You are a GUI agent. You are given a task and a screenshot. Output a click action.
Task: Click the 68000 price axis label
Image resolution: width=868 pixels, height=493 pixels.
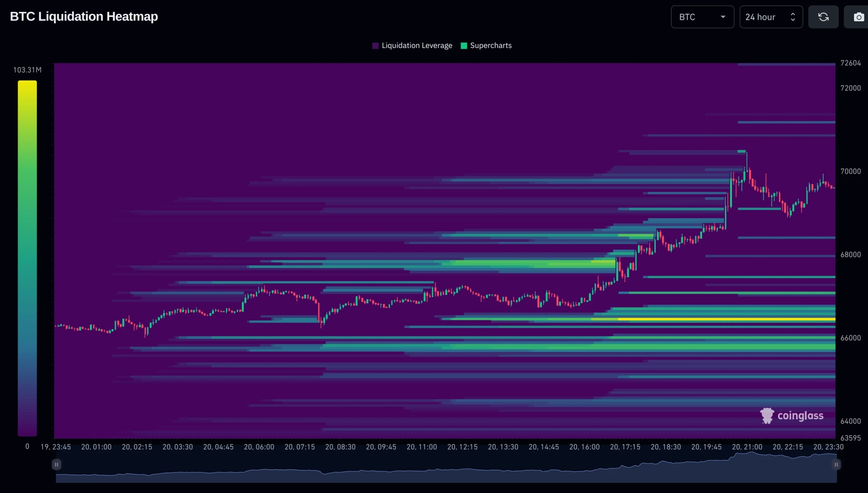851,255
